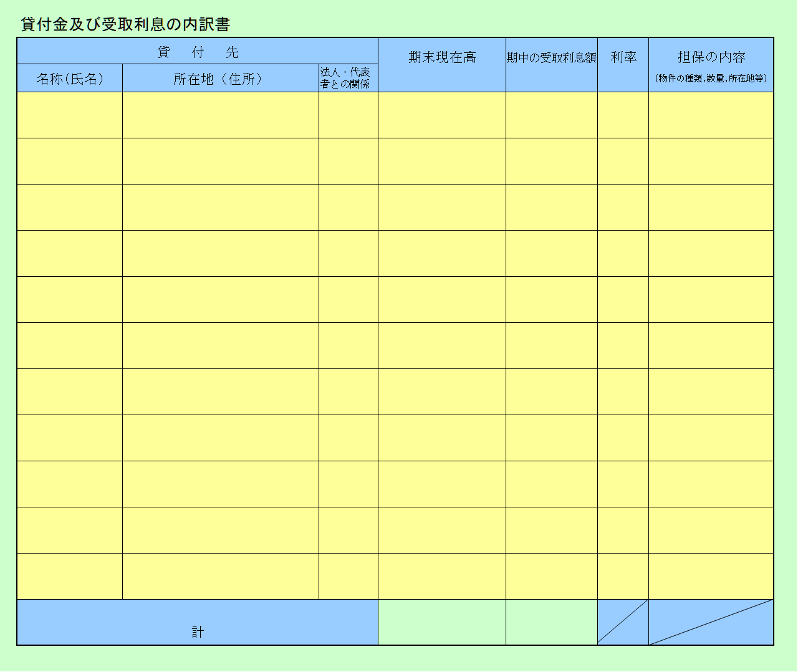Select the 所在地(住所) column header
Screen dimensions: 798x672
coord(220,79)
